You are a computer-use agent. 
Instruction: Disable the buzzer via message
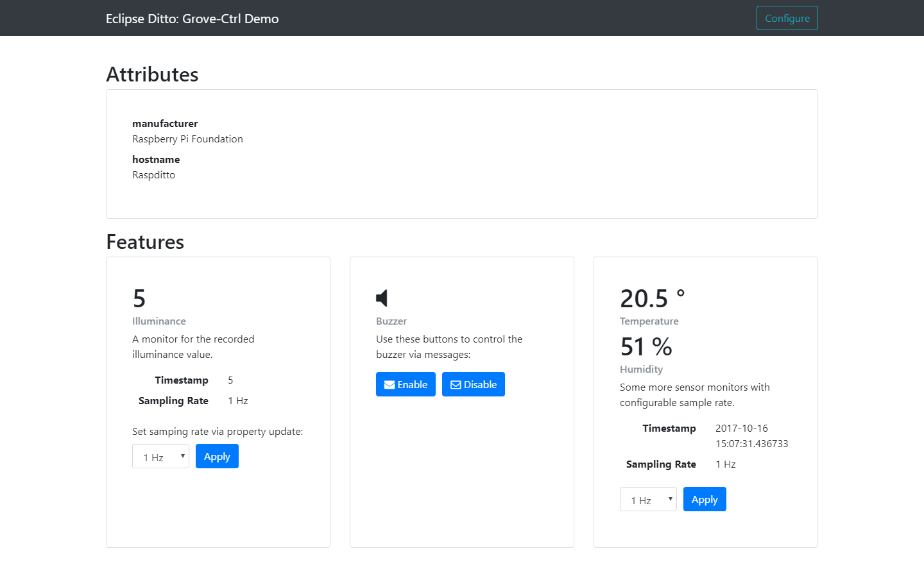click(x=474, y=384)
